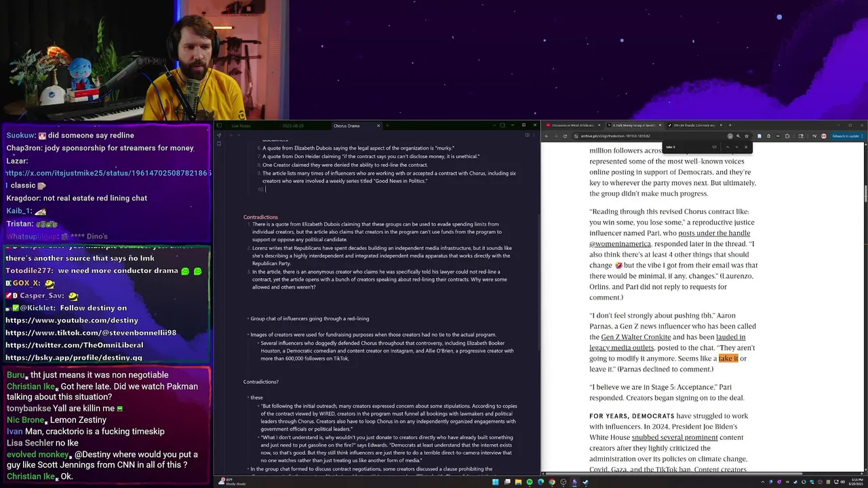Open the browser profile avatar
The image size is (868, 488).
824,136
